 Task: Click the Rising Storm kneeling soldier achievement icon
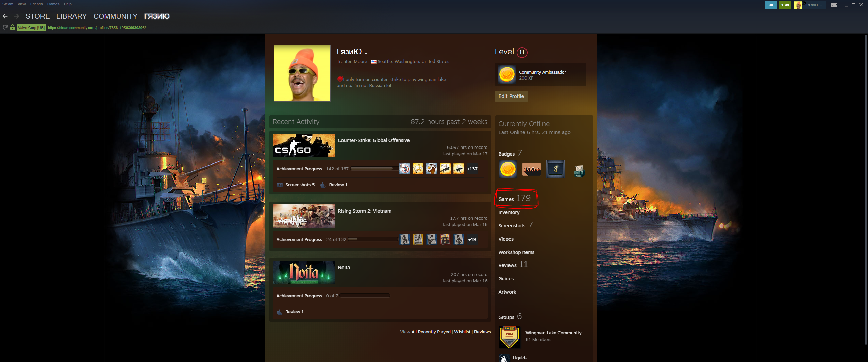404,239
